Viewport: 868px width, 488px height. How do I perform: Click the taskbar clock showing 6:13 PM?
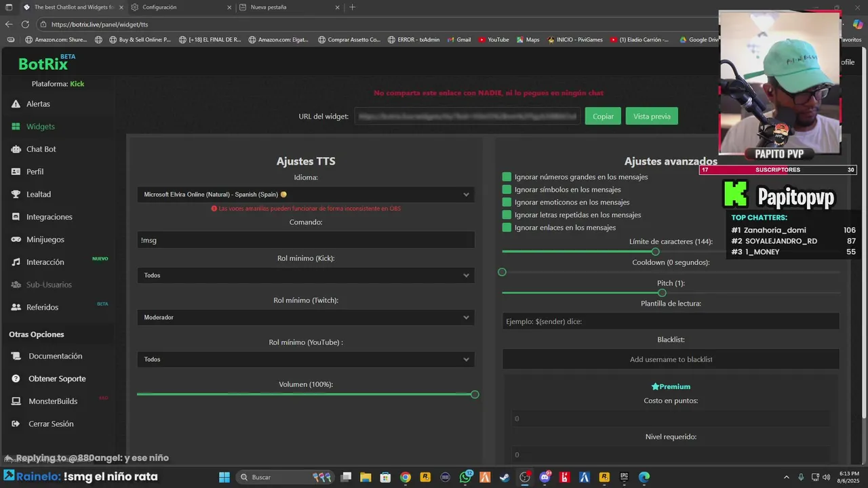point(848,477)
